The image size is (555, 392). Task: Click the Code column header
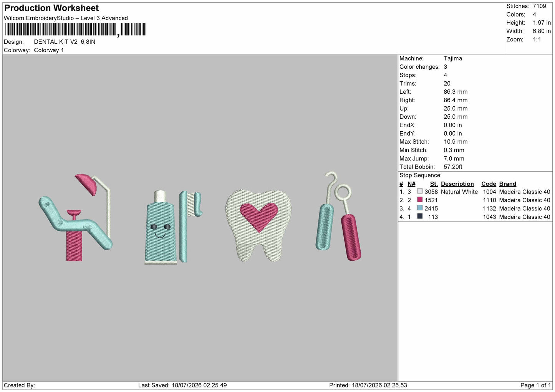pos(489,184)
